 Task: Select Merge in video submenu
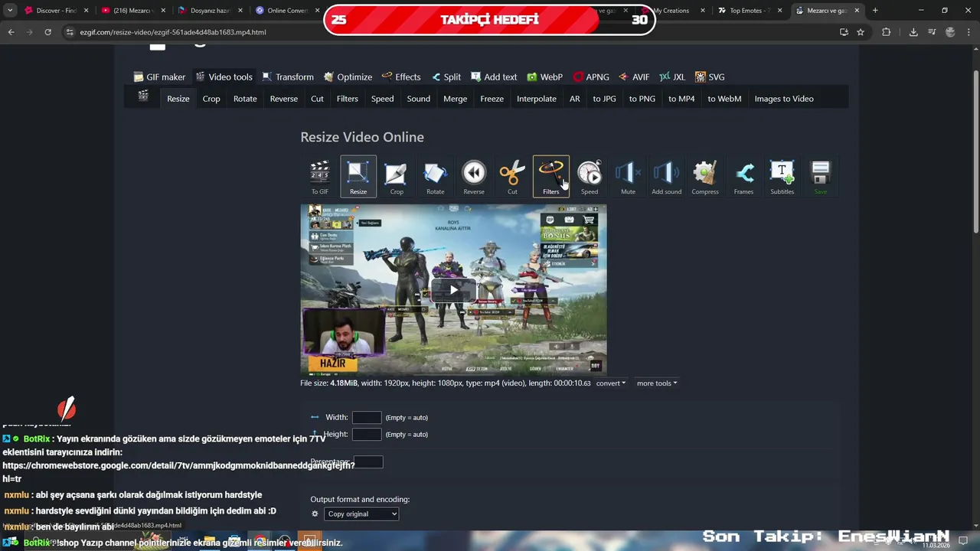(x=455, y=99)
